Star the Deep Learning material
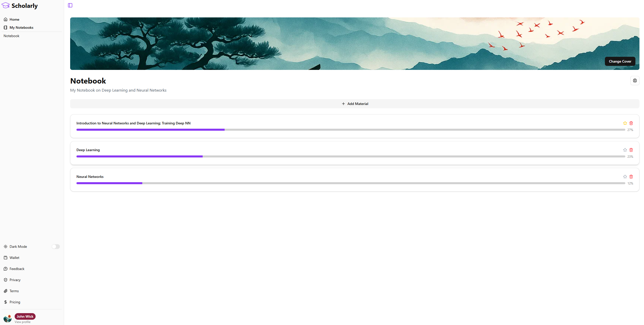The image size is (644, 325). point(625,150)
